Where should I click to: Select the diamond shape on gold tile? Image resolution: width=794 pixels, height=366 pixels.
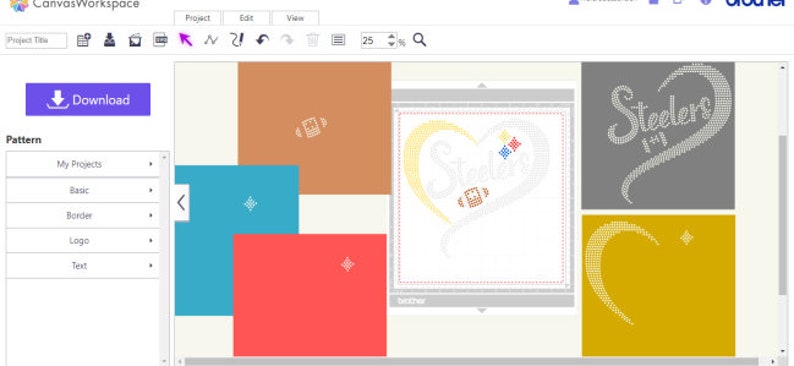(x=687, y=237)
